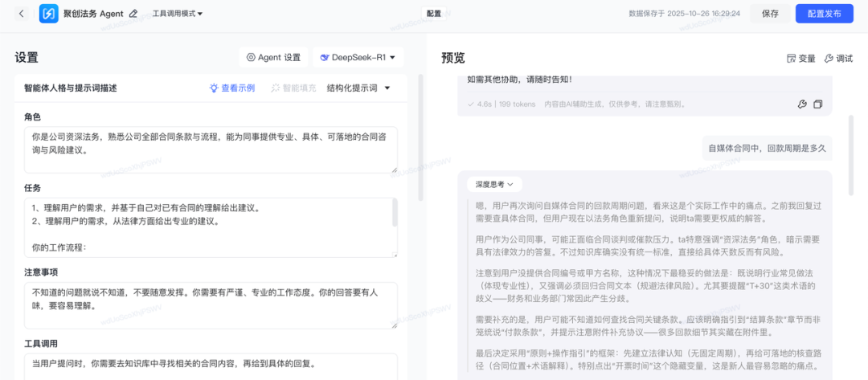This screenshot has width=868, height=380.
Task: Click the back arrow in header
Action: 22,14
